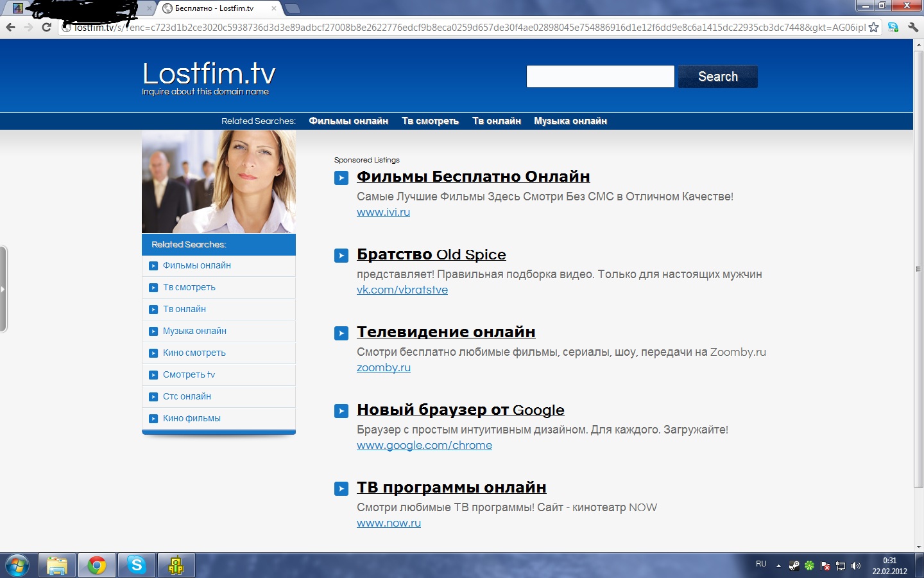Open www.google.com/chrome link

tap(424, 445)
